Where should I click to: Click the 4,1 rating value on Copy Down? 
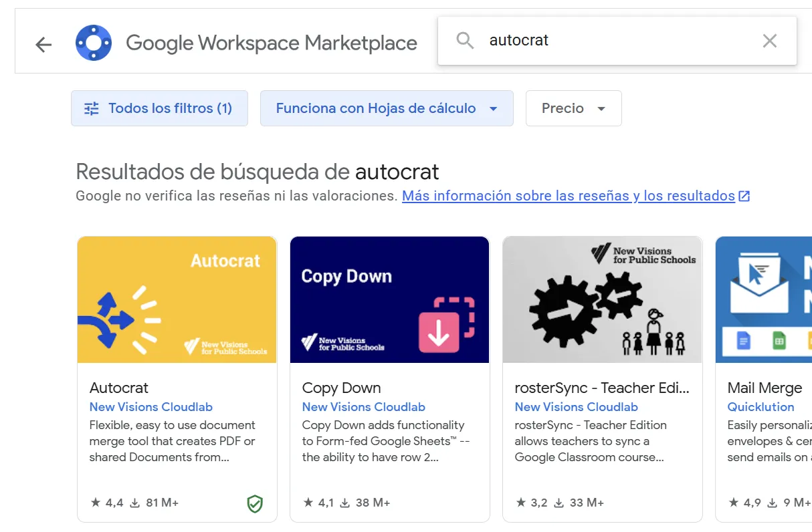326,503
